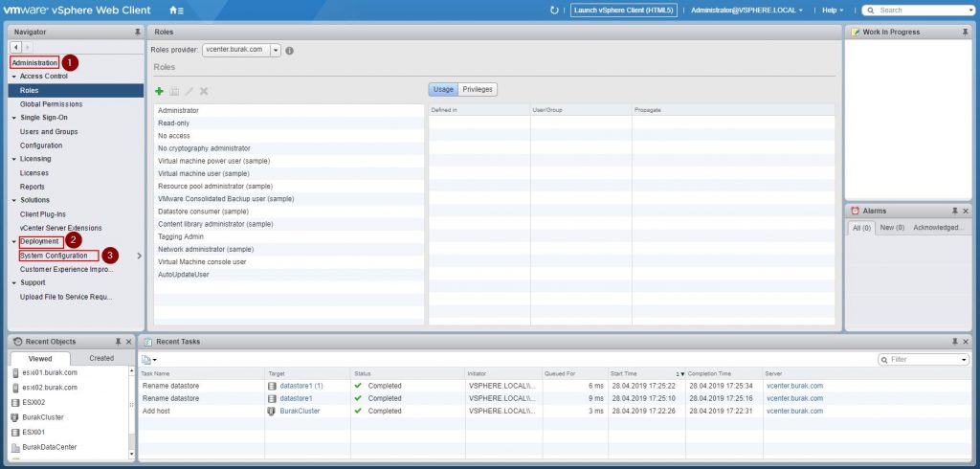Viewport: 980px width, 469px height.
Task: Collapse the Single Sign-On section
Action: 13,118
